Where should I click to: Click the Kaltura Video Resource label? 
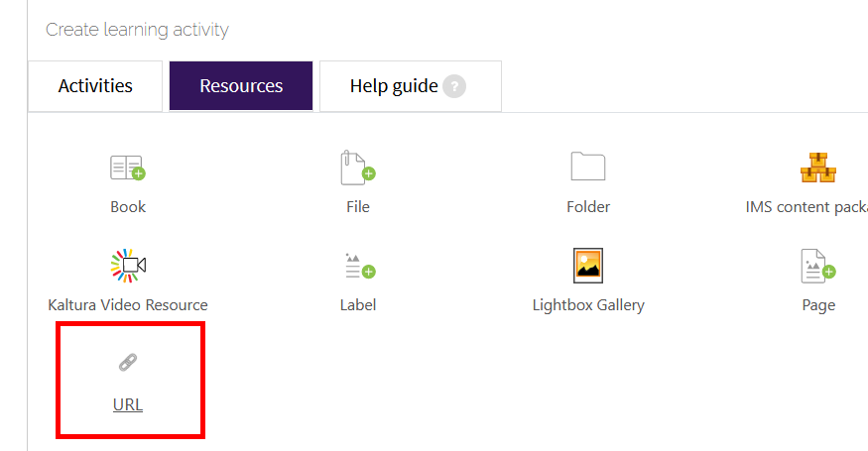tap(128, 305)
